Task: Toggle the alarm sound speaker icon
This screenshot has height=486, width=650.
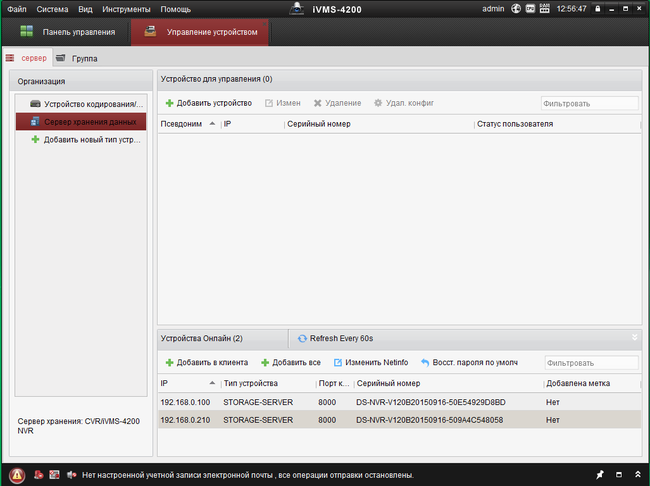Action: (x=71, y=474)
